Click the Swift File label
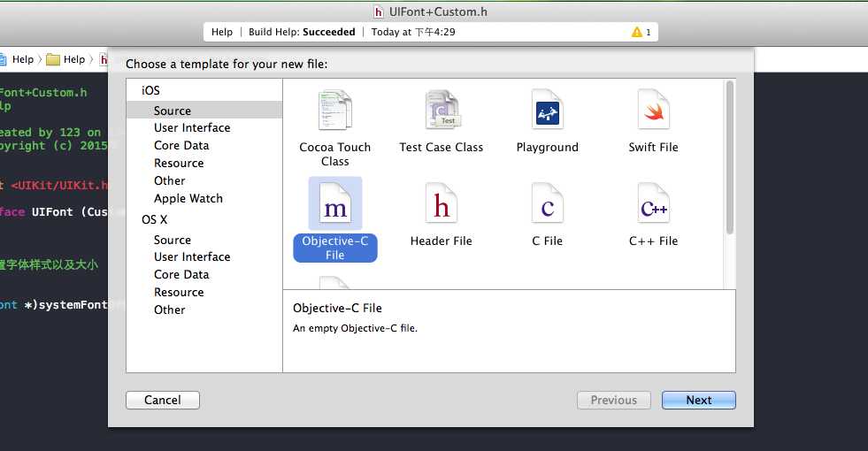The image size is (868, 451). [x=653, y=147]
